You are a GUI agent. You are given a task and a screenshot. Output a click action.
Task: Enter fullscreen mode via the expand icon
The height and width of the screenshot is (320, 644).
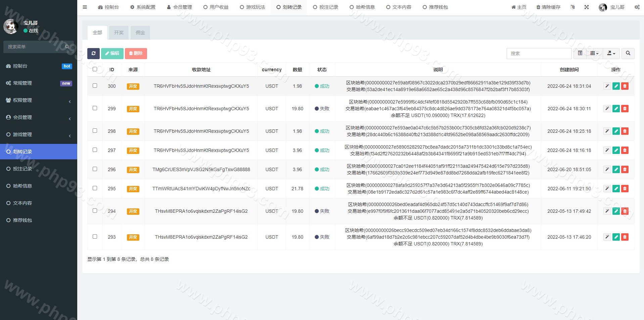586,7
